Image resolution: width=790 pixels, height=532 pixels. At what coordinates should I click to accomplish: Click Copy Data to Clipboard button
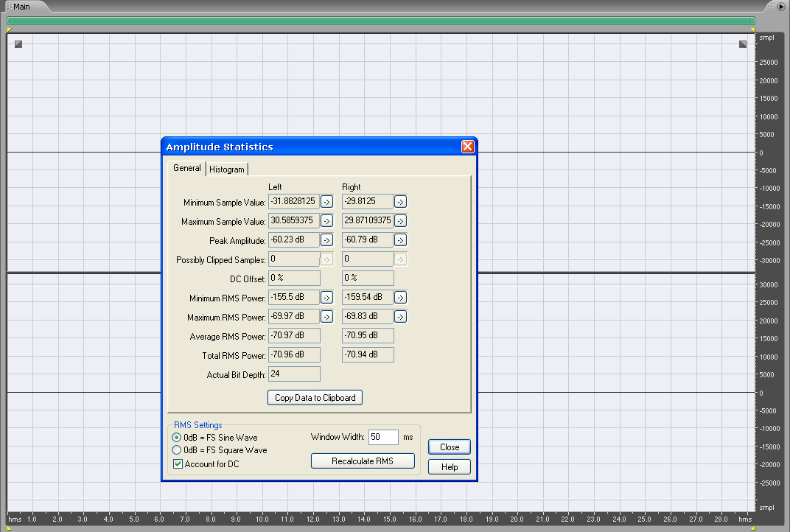[x=315, y=397]
